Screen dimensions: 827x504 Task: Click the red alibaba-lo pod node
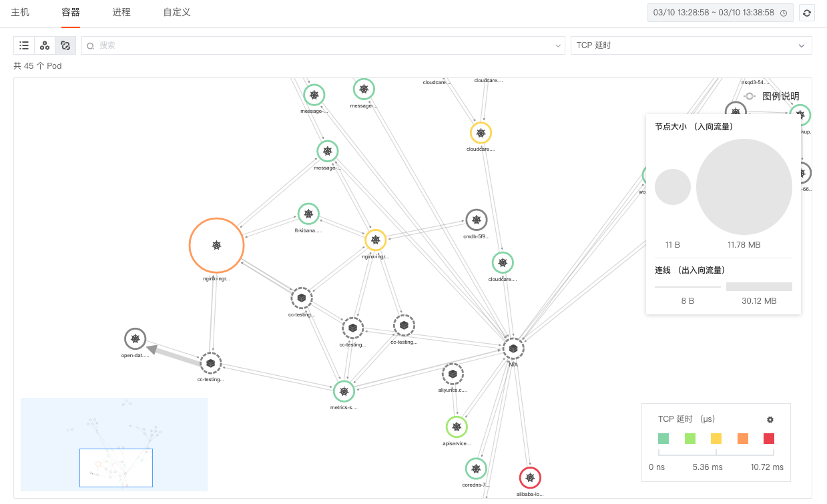[x=530, y=478]
